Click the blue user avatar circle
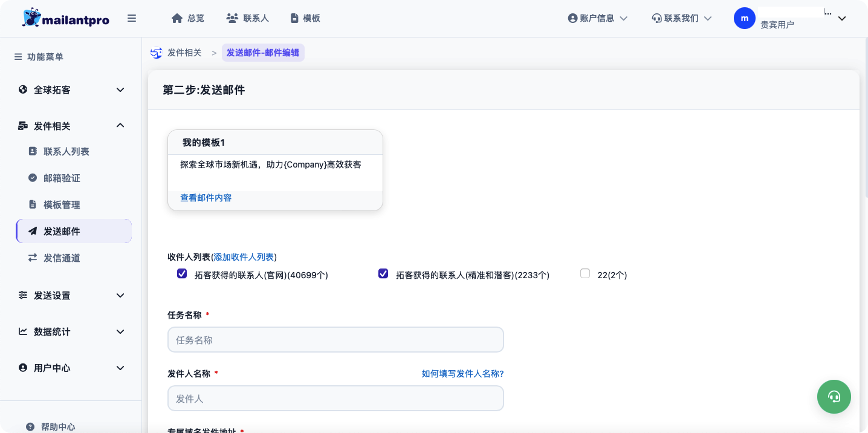 (x=745, y=18)
